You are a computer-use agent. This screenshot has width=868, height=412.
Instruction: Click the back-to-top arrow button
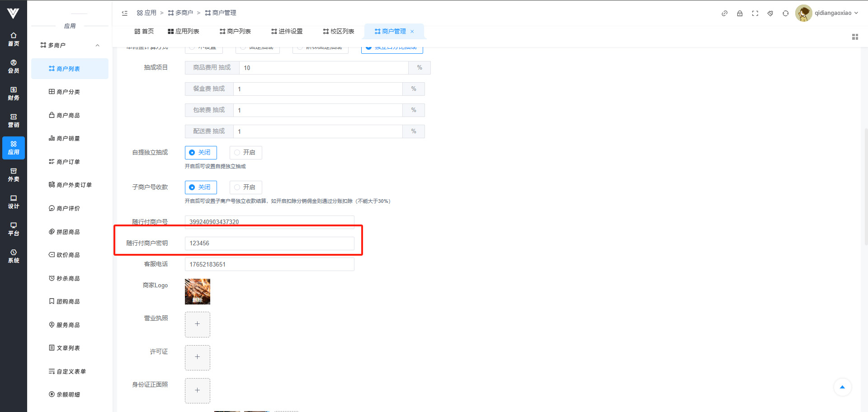pos(842,387)
